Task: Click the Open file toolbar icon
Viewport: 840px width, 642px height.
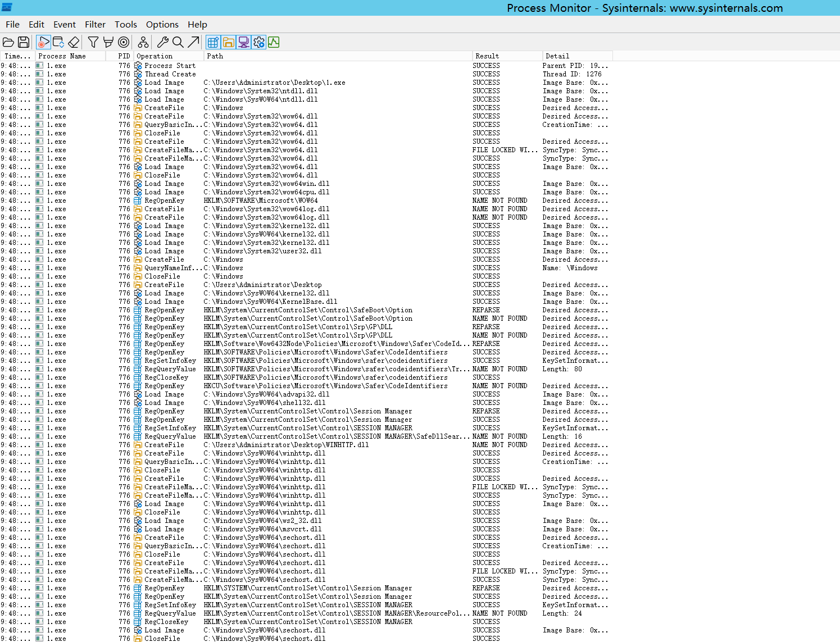Action: coord(8,42)
